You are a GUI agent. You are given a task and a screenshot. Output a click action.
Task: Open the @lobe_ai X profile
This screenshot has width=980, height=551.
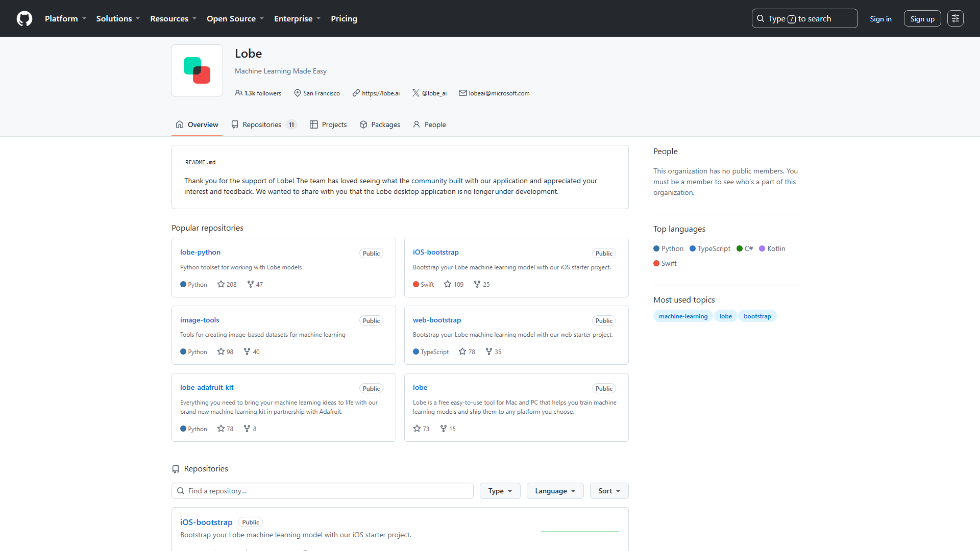[434, 93]
